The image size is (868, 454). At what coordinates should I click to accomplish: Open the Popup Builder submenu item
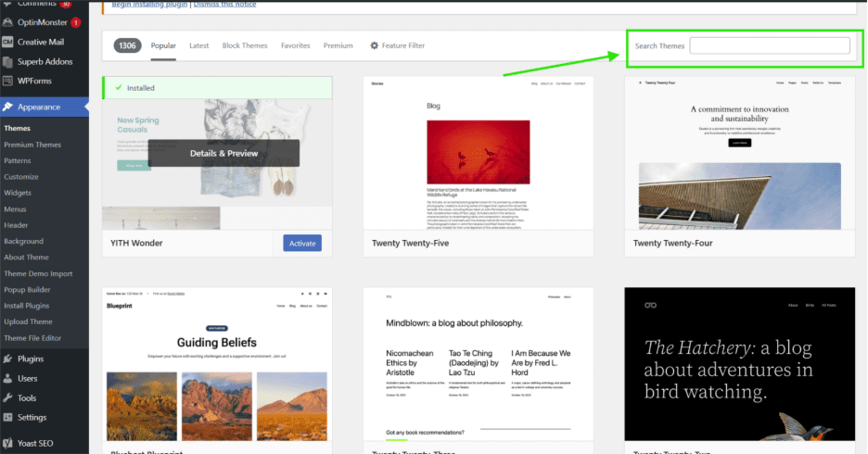(27, 290)
